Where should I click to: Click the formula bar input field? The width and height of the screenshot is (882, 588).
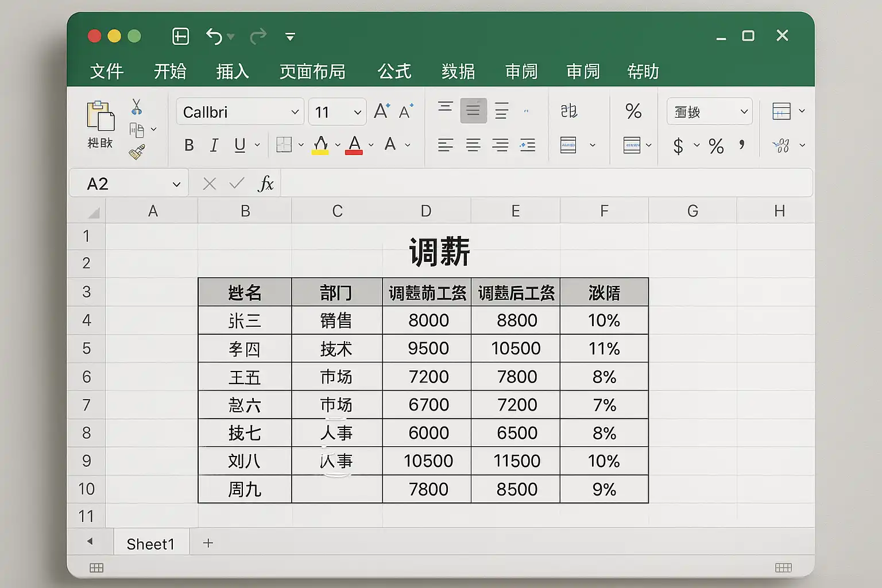547,184
